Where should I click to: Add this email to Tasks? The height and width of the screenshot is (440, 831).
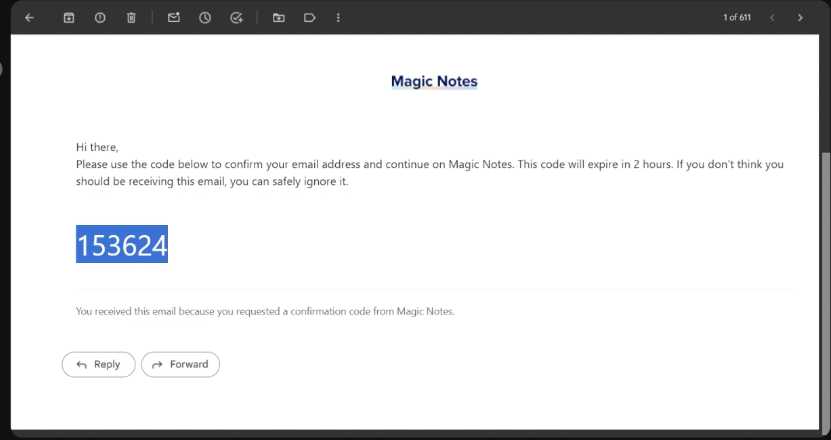236,18
